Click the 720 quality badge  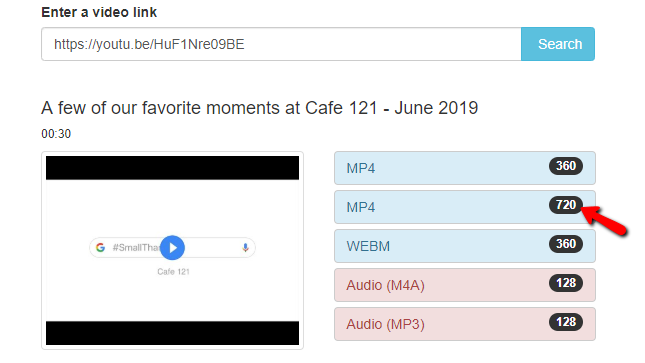pos(566,205)
